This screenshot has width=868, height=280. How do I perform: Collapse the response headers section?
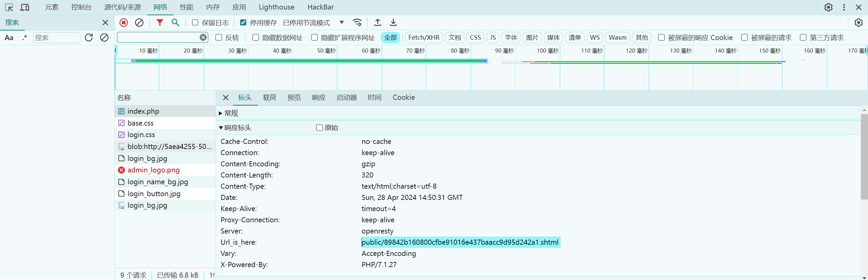click(235, 128)
